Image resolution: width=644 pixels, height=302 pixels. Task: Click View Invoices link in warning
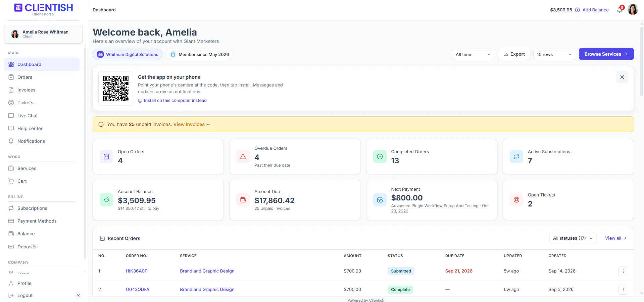[x=192, y=124]
